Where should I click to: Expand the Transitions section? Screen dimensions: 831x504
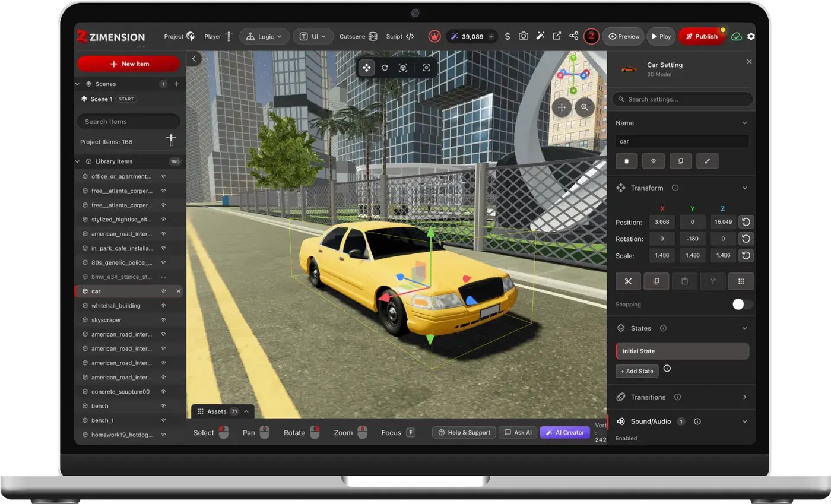(x=745, y=397)
